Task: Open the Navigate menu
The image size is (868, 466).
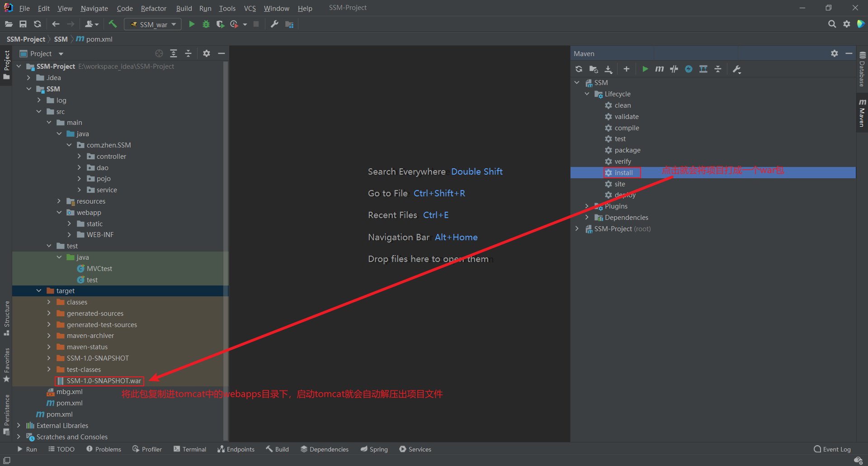Action: 94,8
